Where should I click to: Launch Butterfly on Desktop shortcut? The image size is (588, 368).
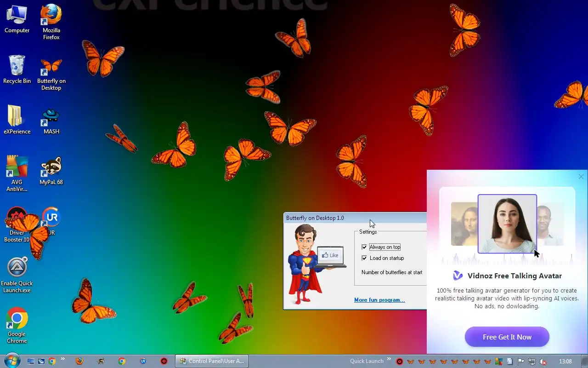point(51,73)
